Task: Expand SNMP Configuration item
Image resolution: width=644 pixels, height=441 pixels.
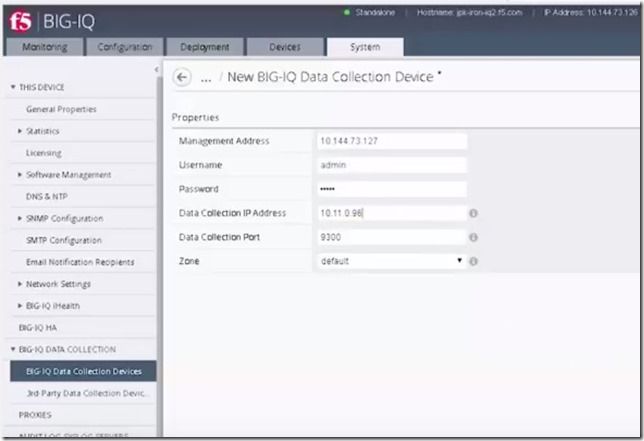Action: tap(20, 218)
